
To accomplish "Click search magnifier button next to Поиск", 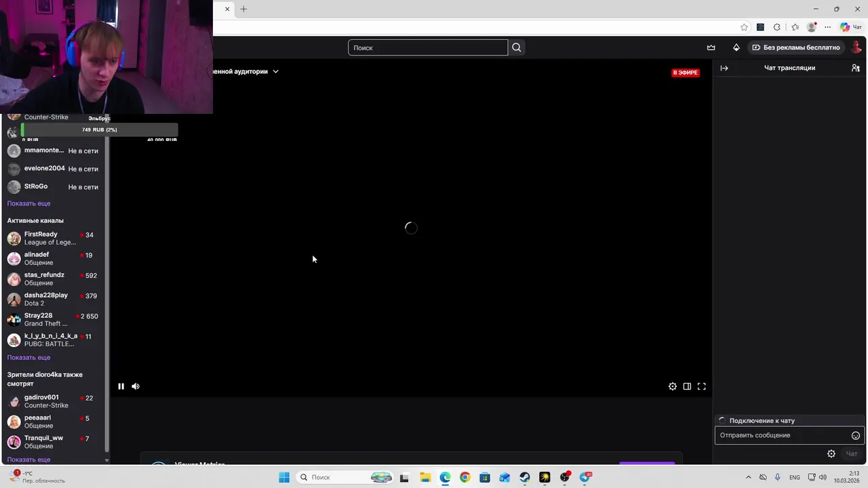I will point(517,47).
